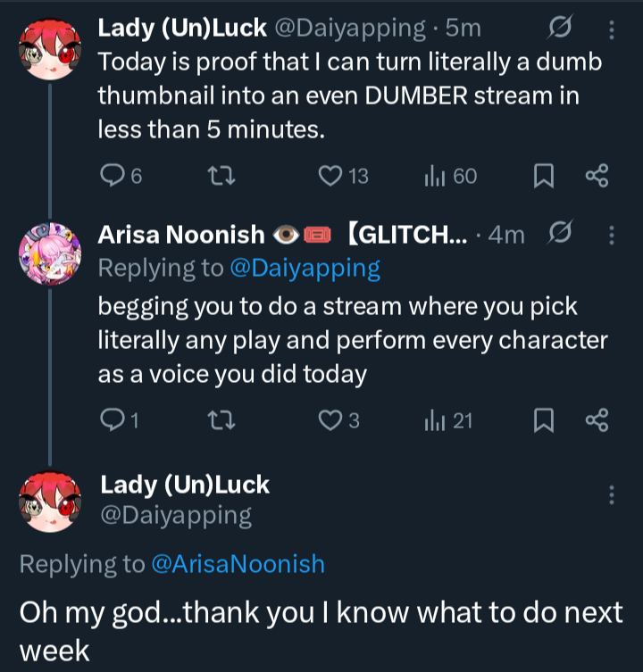Viewport: 643px width, 672px height.
Task: Like the tweet with 13 likes
Action: (x=330, y=177)
